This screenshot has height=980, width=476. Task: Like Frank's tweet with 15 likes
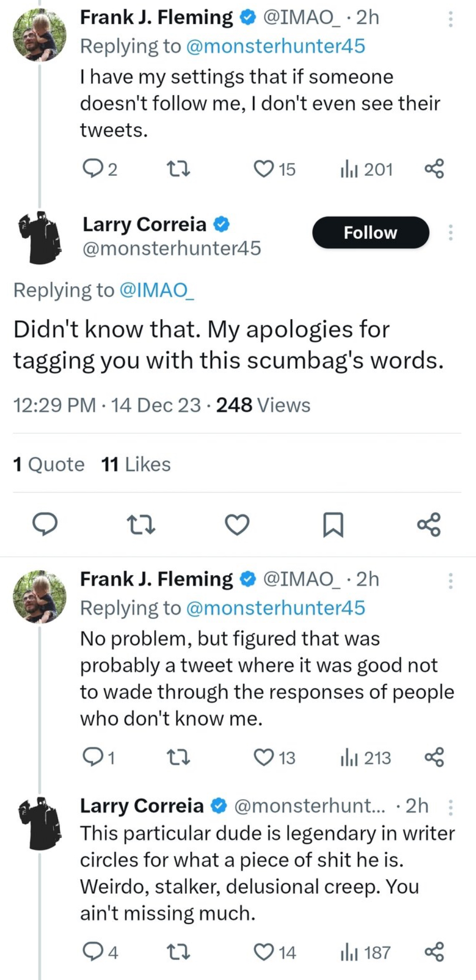click(274, 169)
